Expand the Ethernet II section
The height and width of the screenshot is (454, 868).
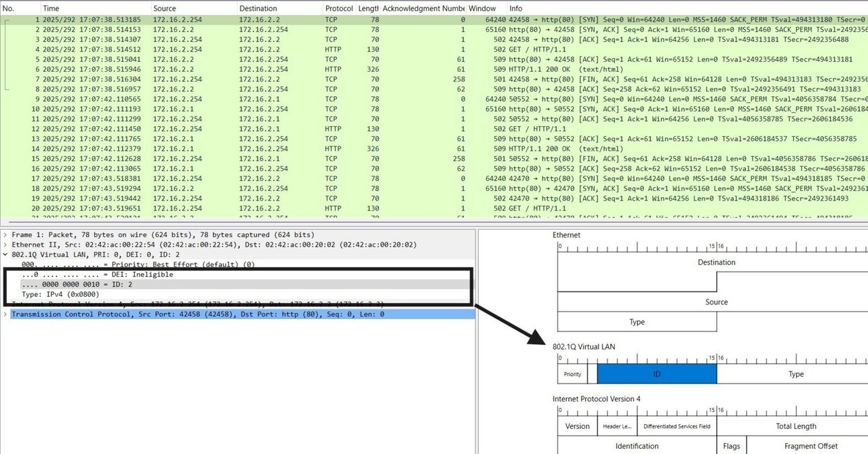(5, 244)
